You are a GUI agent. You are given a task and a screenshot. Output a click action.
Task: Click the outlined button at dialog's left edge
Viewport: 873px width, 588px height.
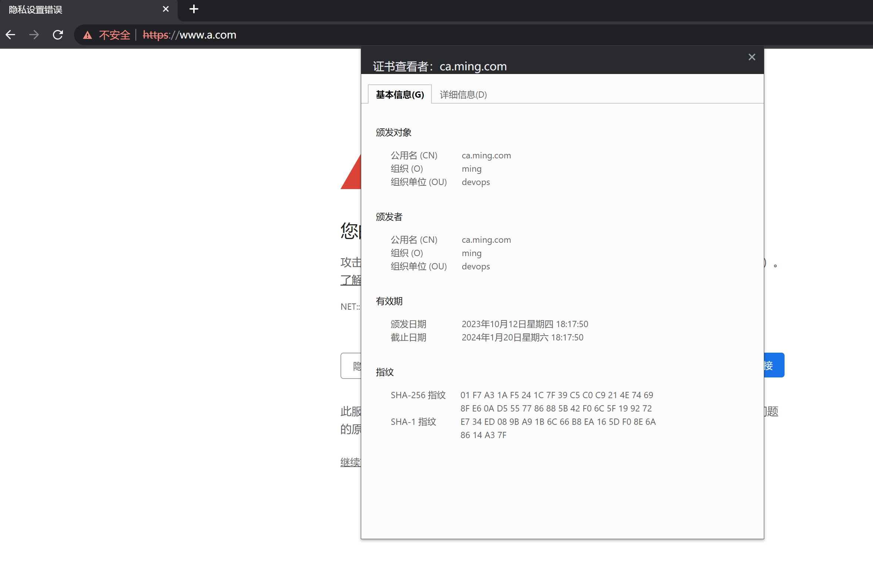pyautogui.click(x=351, y=366)
